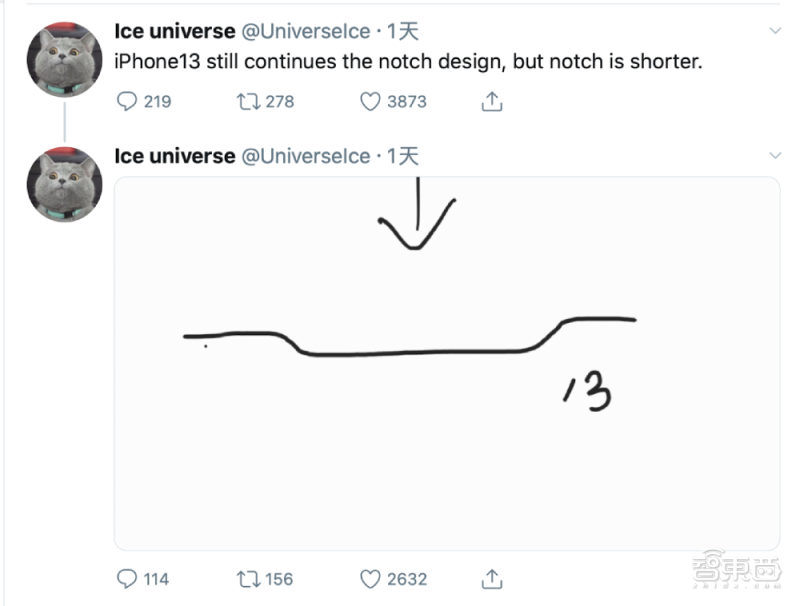Share the first iPhone13 notch tweet
The image size is (800, 606).
pyautogui.click(x=491, y=101)
